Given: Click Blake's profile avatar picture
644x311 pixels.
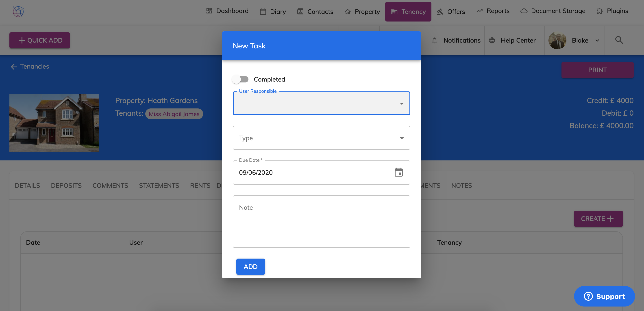Looking at the screenshot, I should (557, 41).
